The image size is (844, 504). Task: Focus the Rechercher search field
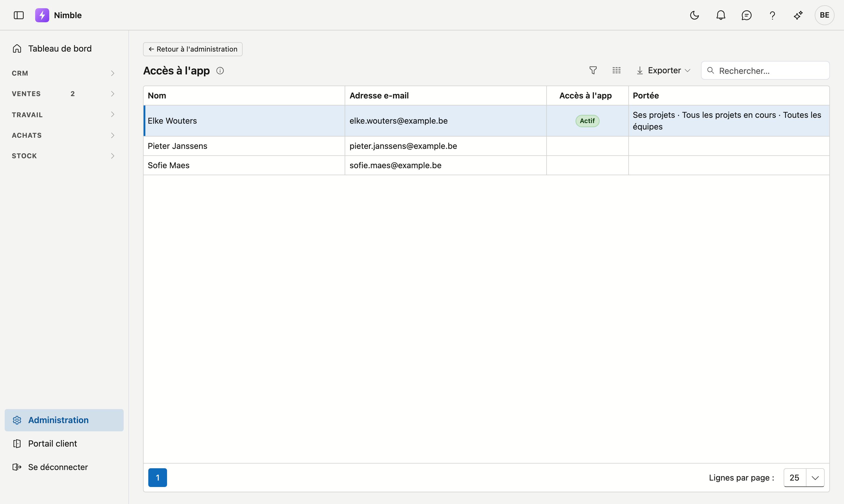point(765,70)
